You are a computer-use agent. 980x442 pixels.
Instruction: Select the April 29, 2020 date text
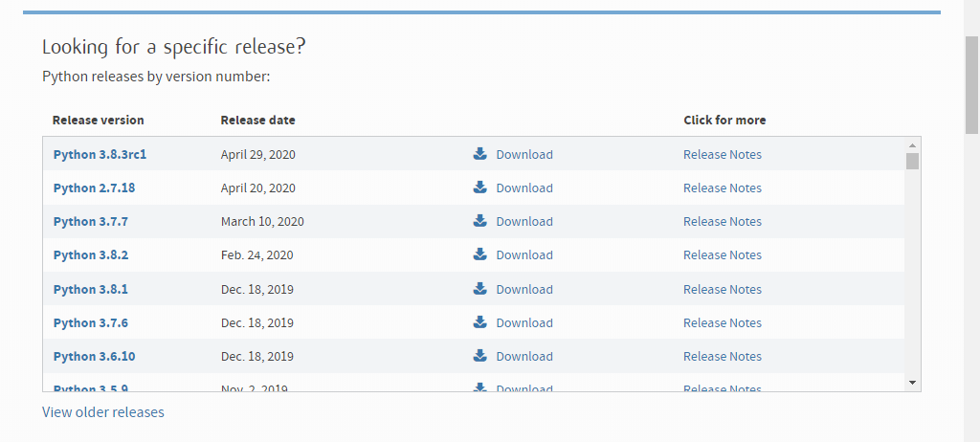258,154
